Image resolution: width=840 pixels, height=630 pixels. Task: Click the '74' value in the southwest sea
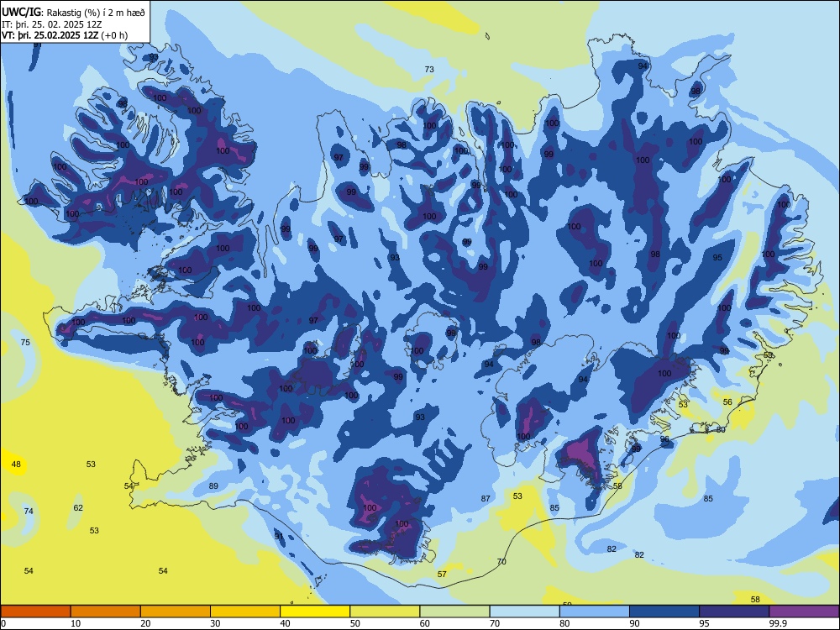29,511
